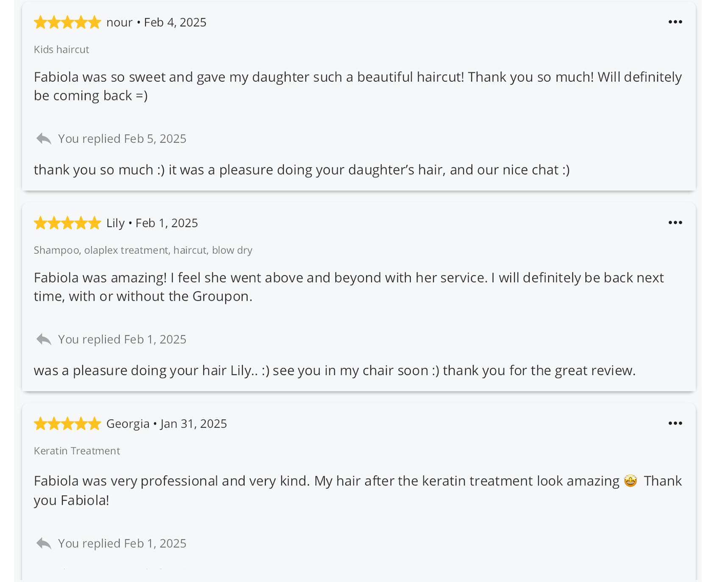
Task: Click Lily's review text about Groupon
Action: (x=348, y=287)
